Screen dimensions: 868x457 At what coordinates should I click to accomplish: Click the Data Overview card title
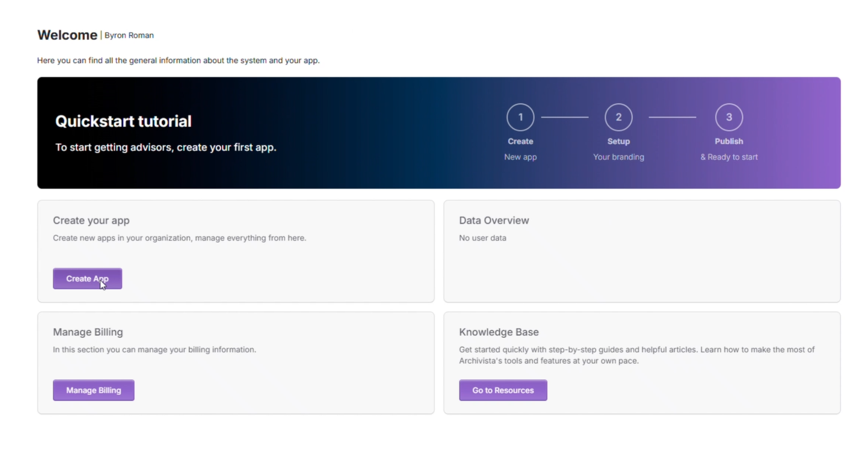click(493, 220)
